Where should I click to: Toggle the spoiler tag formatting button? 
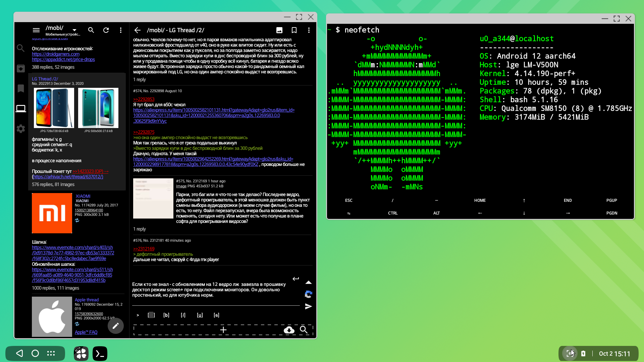(x=151, y=315)
